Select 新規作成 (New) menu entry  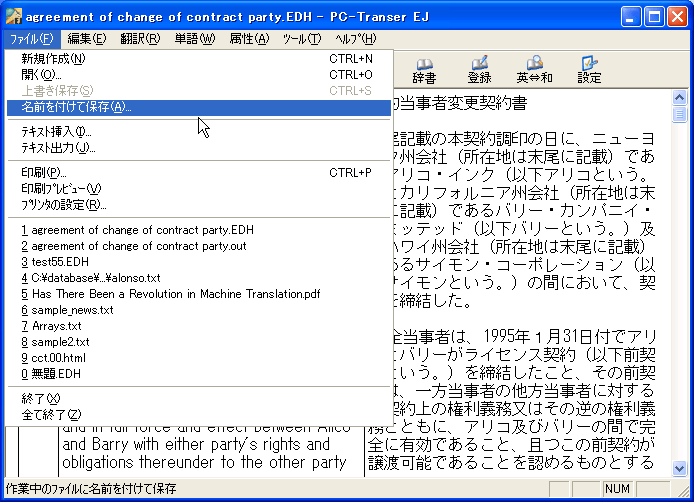[x=53, y=59]
